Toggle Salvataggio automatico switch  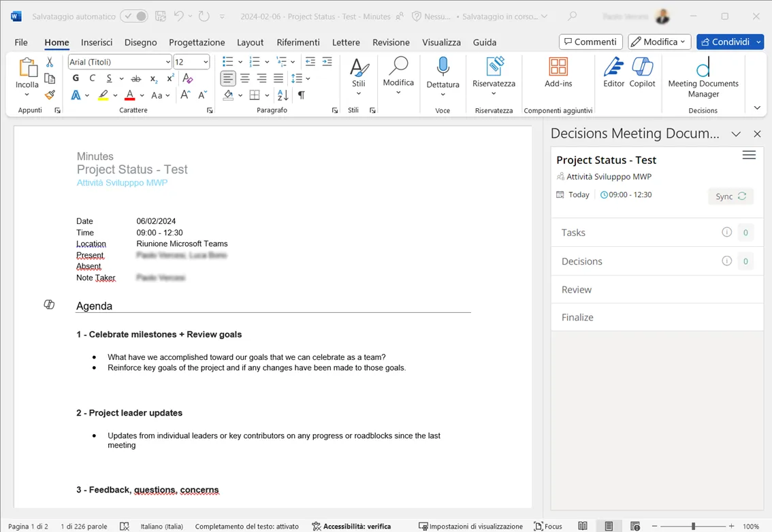tap(134, 16)
